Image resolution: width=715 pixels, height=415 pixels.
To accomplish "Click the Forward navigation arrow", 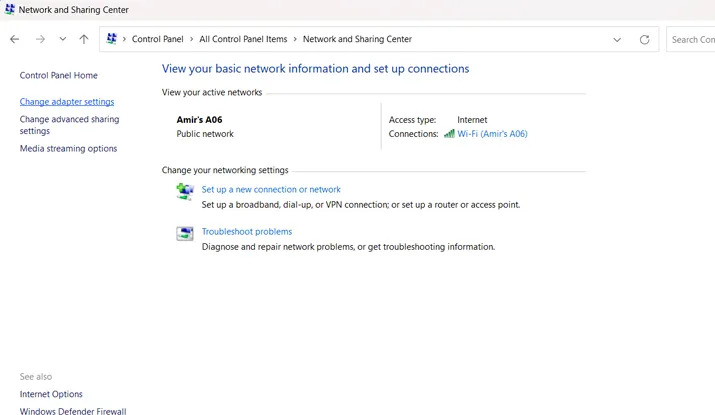I will [x=40, y=39].
